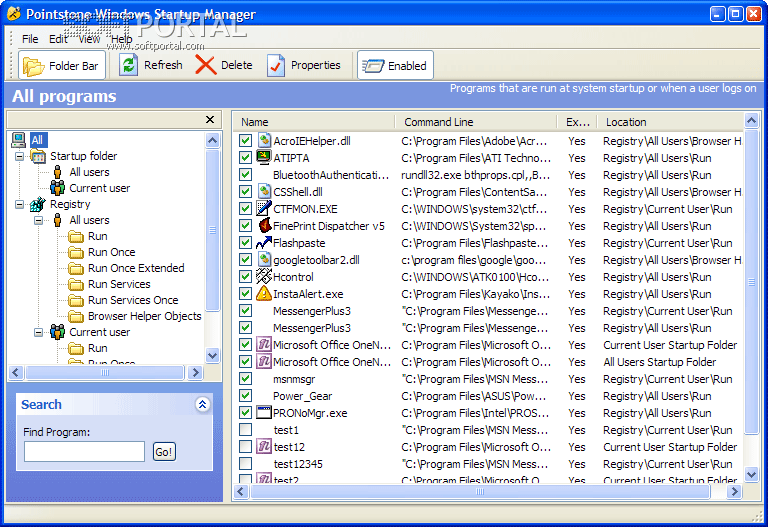Collapse the Search panel chevron
Viewport: 768px width, 527px height.
click(202, 404)
